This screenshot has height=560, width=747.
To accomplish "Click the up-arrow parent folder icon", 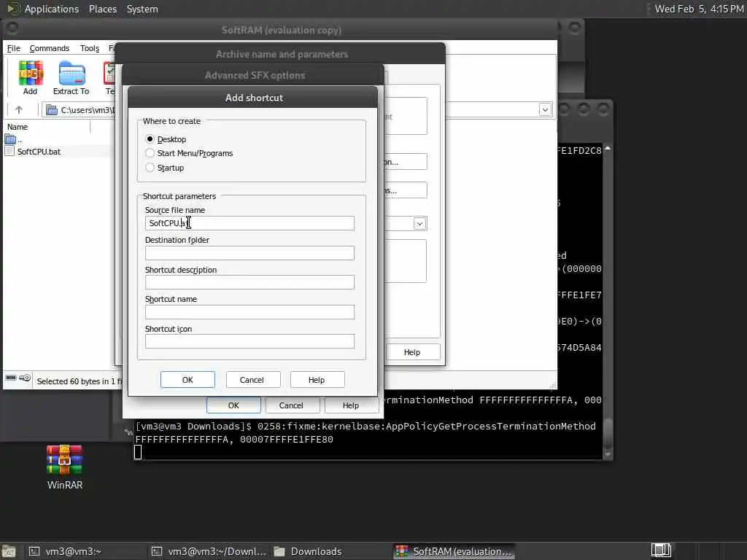I will tap(19, 110).
